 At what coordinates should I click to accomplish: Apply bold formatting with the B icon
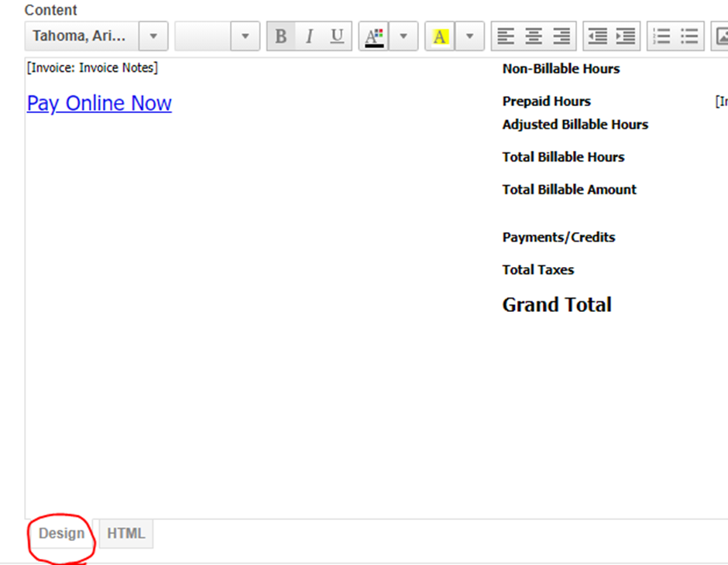tap(280, 36)
